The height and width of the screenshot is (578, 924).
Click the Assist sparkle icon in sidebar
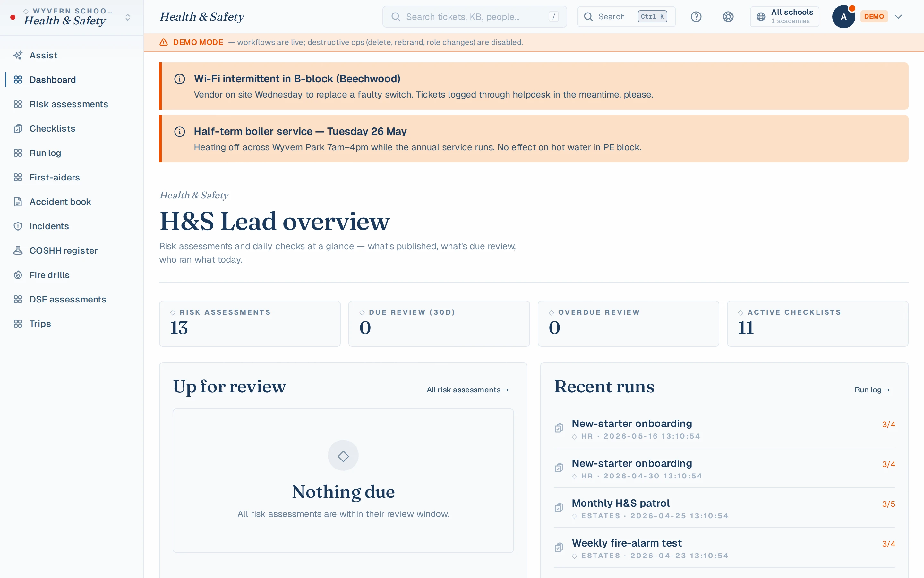click(x=18, y=56)
